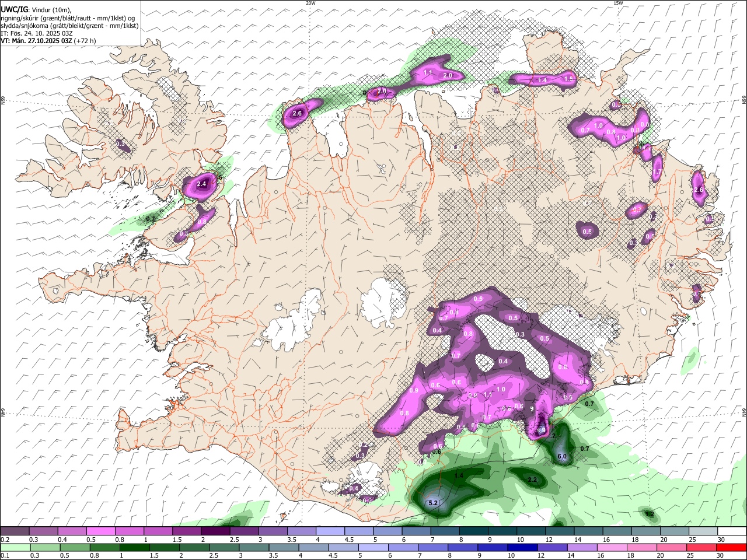The width and height of the screenshot is (747, 560).
Task: Click the 5.2 rainfall value on the map
Action: (433, 503)
